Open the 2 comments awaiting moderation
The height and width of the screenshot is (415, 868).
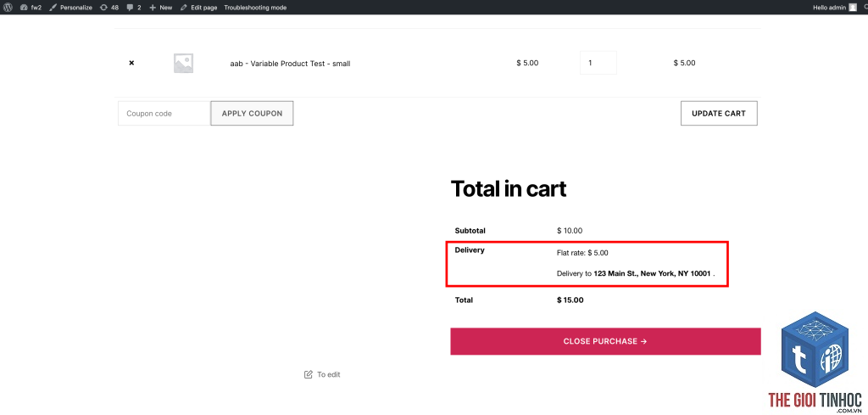click(134, 8)
